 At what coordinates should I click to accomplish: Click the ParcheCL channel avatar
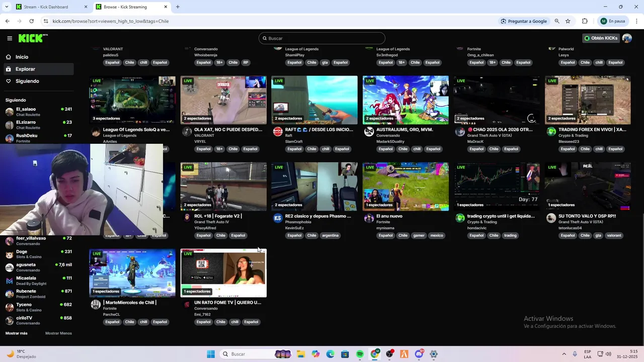pyautogui.click(x=96, y=305)
